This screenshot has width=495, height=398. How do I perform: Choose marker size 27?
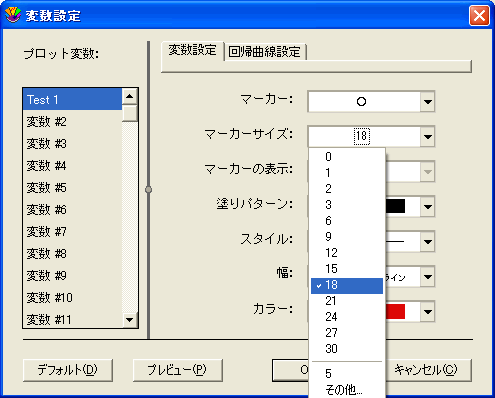(x=347, y=333)
